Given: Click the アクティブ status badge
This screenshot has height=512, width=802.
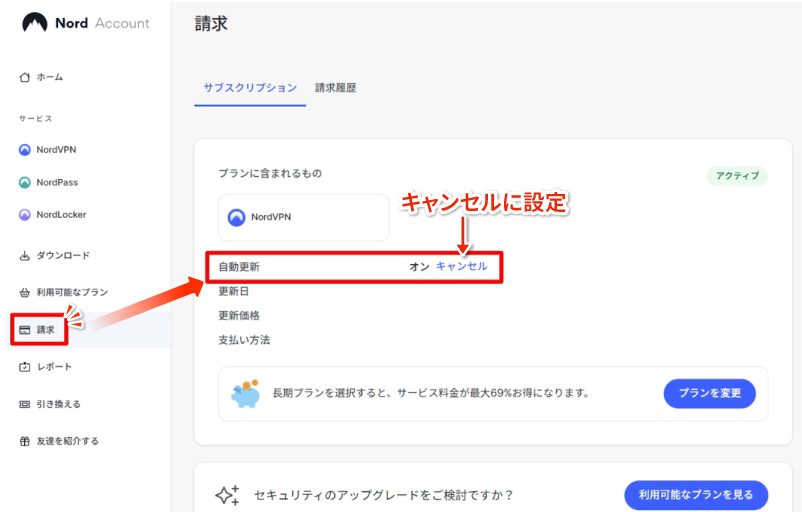Looking at the screenshot, I should [738, 176].
